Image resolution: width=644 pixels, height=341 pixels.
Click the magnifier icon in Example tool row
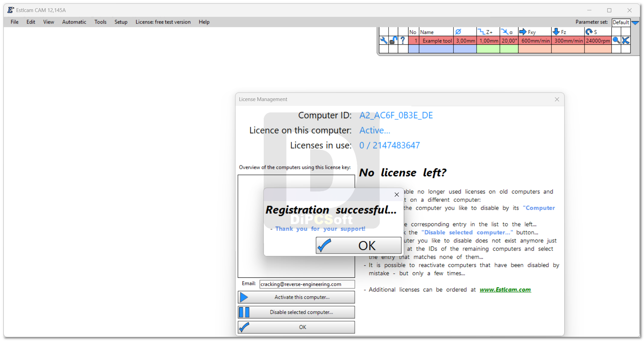pyautogui.click(x=616, y=41)
